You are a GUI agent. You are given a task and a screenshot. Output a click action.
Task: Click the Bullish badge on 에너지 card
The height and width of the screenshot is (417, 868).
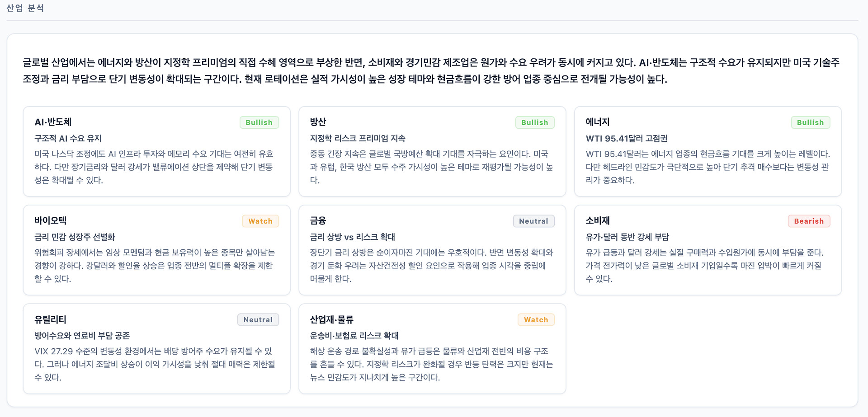coord(810,122)
